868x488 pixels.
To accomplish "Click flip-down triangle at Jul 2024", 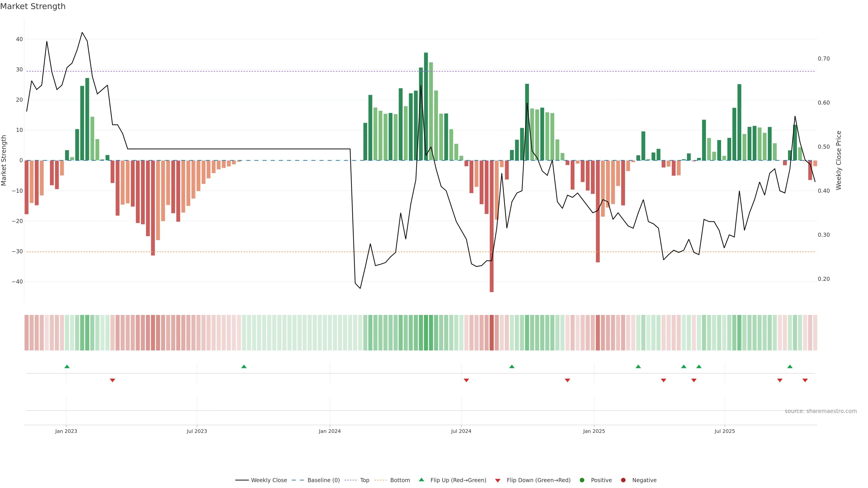I will click(466, 380).
